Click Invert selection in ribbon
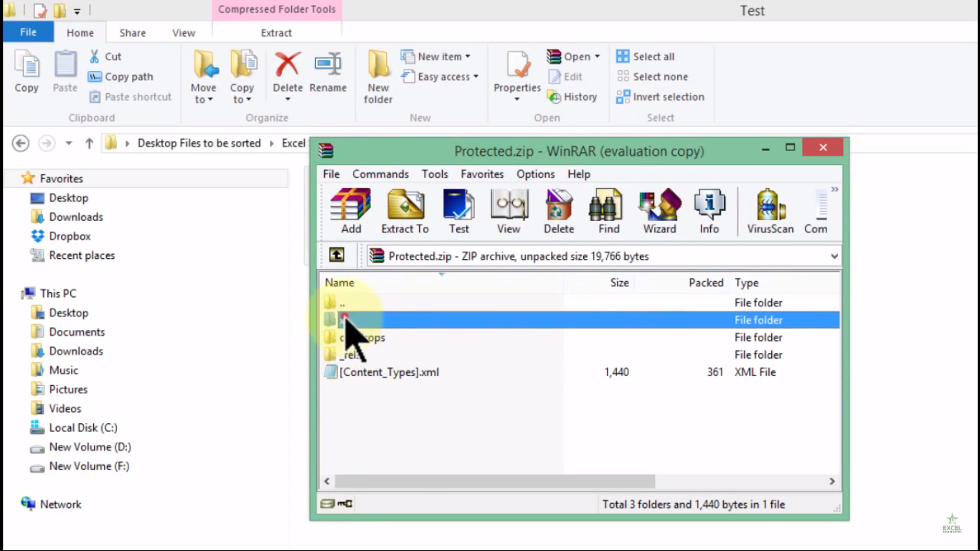The height and width of the screenshot is (551, 980). (660, 97)
